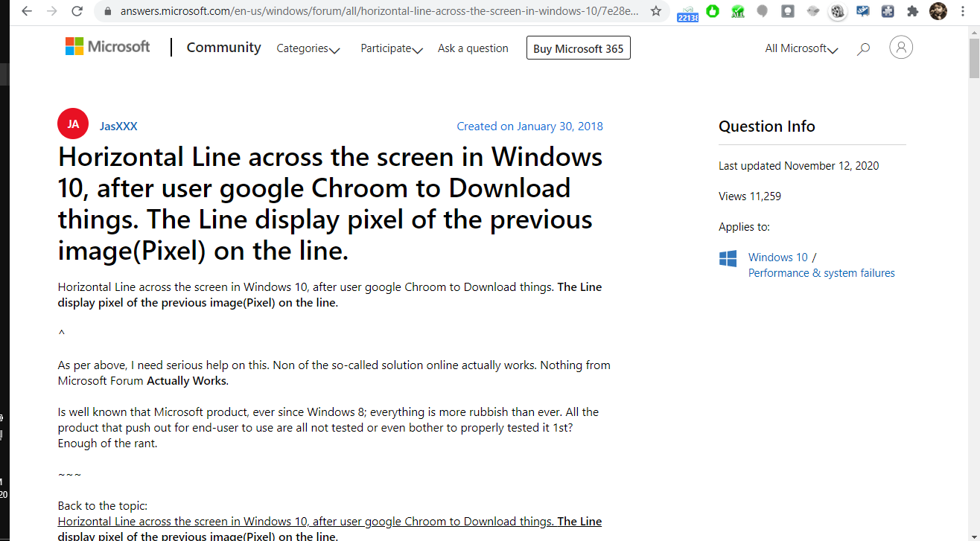Click the 'Back to the topic:' text
Viewport: 980px width, 541px height.
point(103,506)
